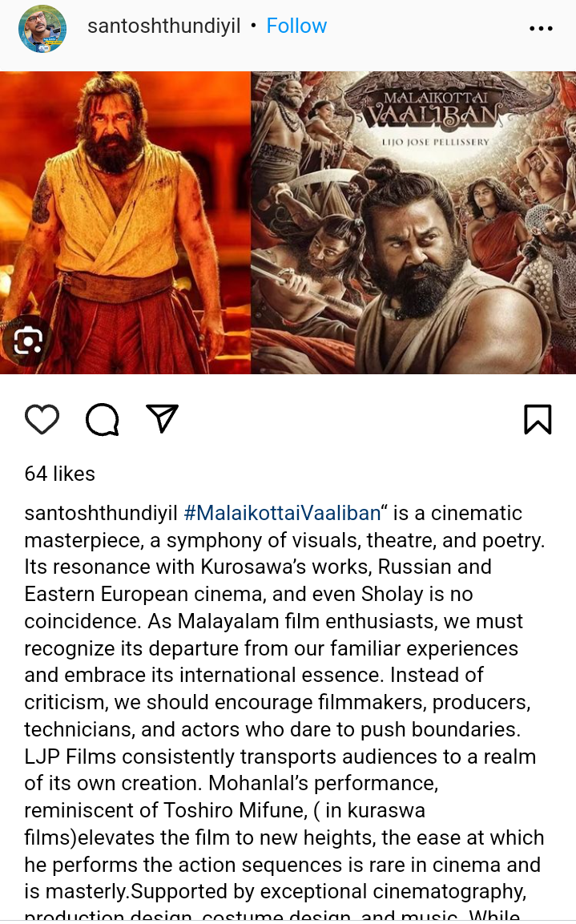Open santoshthundiyil's profile picture
This screenshot has width=576, height=924.
[42, 28]
